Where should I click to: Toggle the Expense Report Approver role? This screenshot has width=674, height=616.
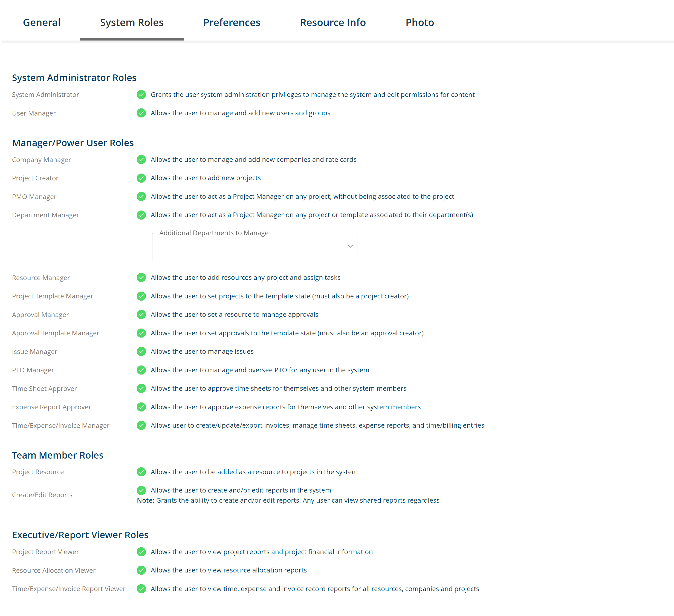(141, 407)
